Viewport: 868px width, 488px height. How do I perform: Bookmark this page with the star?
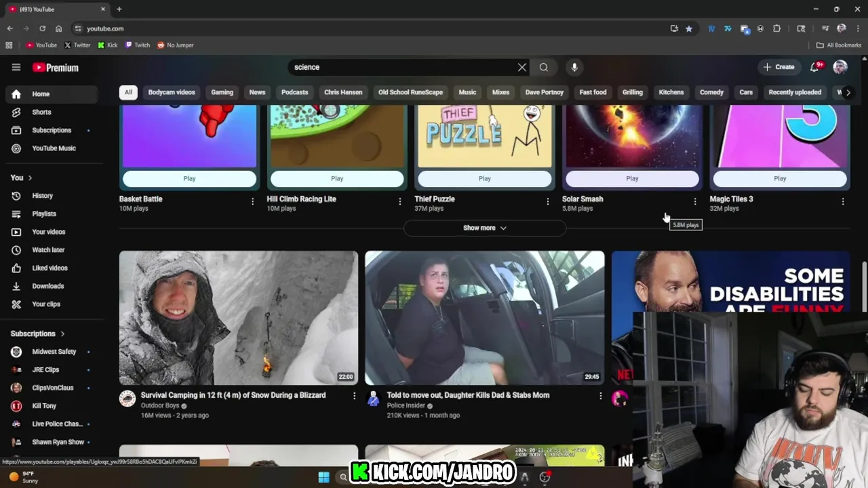tap(689, 28)
